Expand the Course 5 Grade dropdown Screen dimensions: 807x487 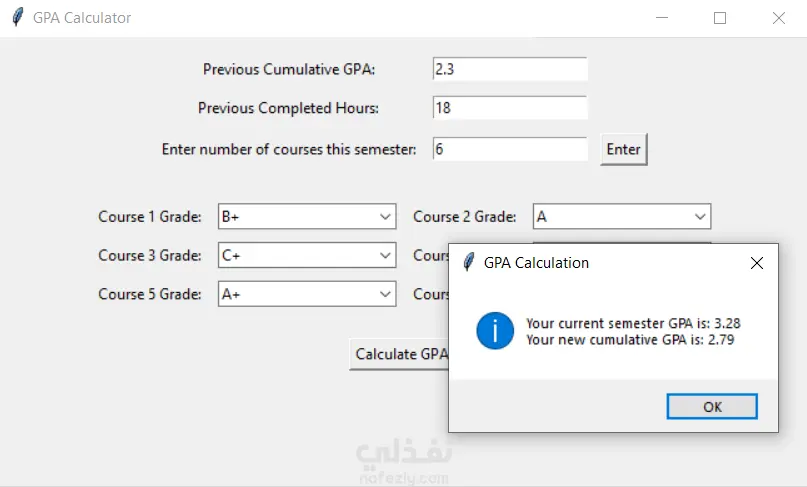[386, 294]
